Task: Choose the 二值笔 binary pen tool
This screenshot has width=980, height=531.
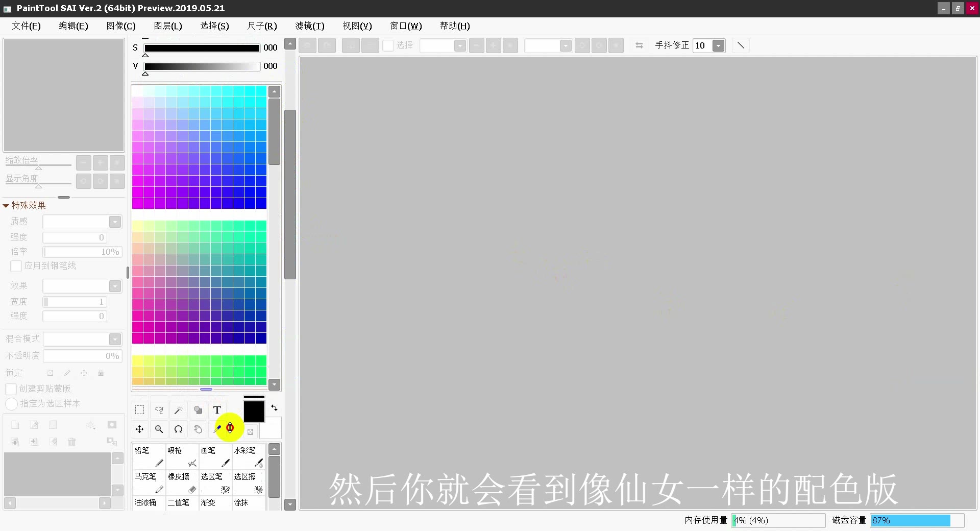Action: [182, 503]
